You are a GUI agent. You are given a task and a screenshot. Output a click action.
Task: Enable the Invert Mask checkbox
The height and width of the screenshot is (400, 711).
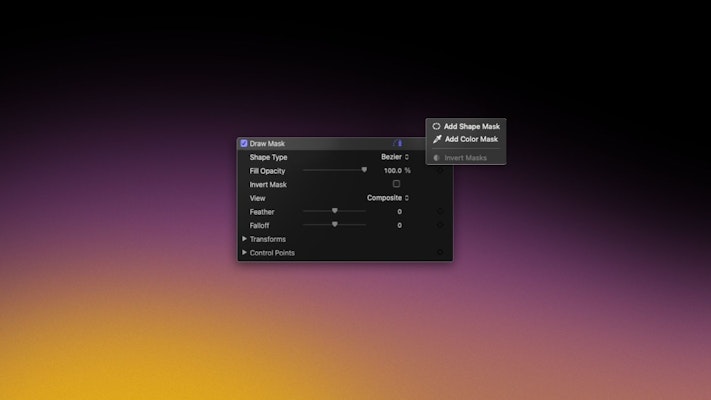coord(396,184)
